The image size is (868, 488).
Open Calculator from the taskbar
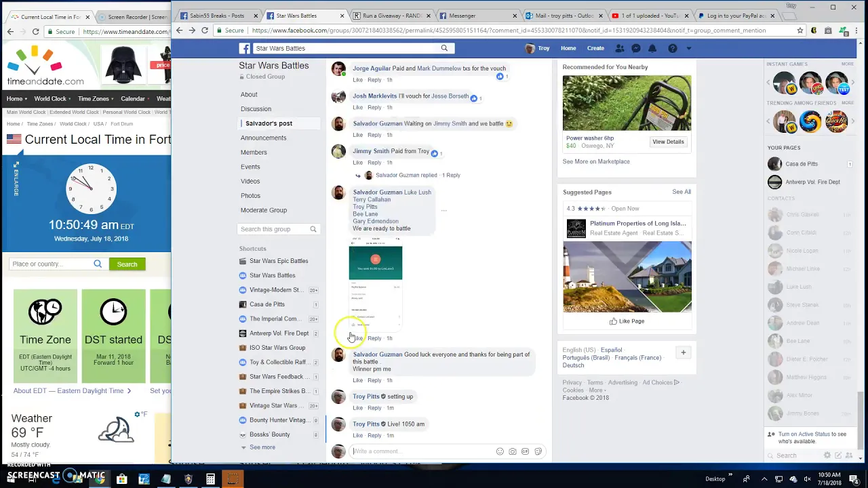(210, 479)
